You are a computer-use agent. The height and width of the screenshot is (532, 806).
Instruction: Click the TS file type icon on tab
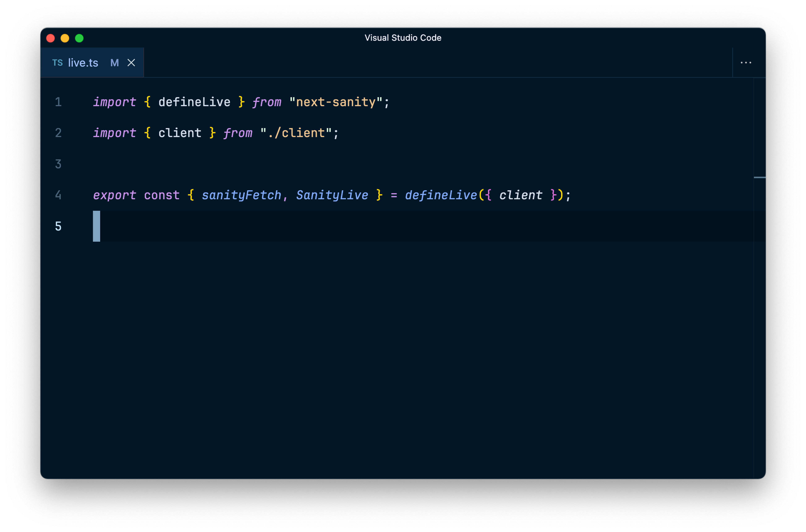tap(57, 63)
